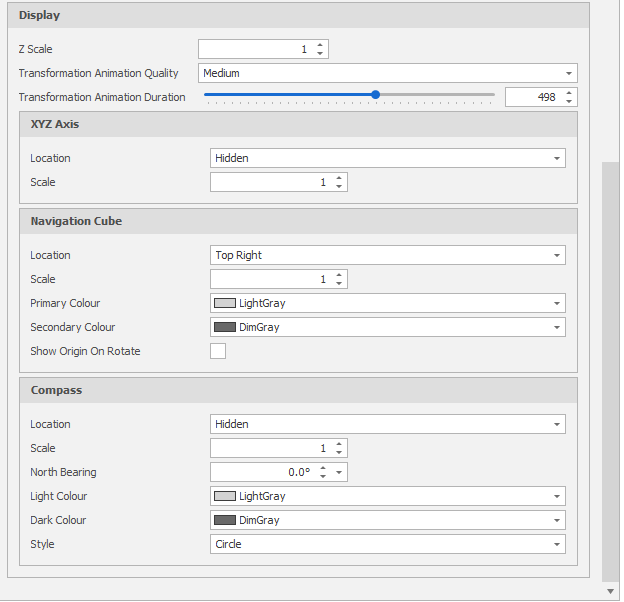The image size is (624, 602).
Task: Open Navigation Cube Location dropdown
Action: coord(555,255)
